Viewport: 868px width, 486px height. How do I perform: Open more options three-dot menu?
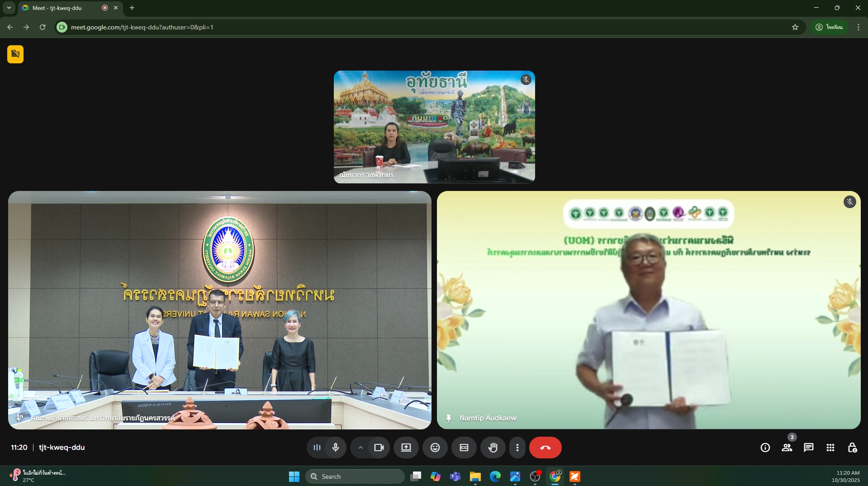[x=517, y=448]
